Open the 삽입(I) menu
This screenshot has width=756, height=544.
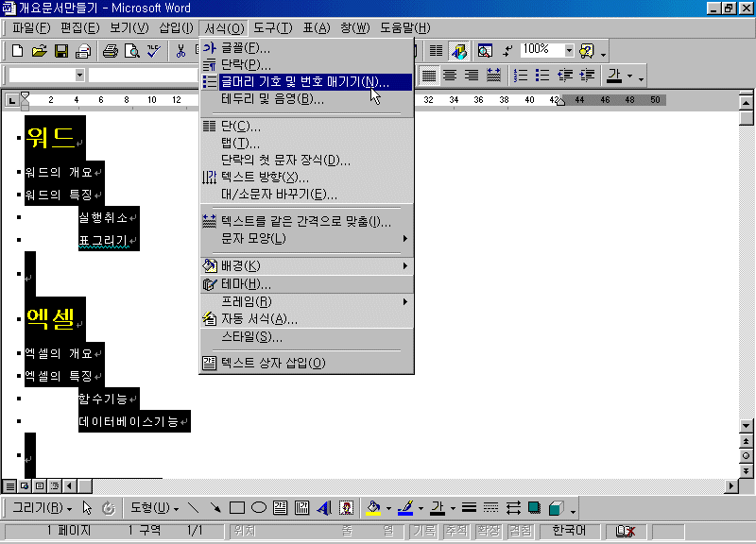click(x=176, y=28)
